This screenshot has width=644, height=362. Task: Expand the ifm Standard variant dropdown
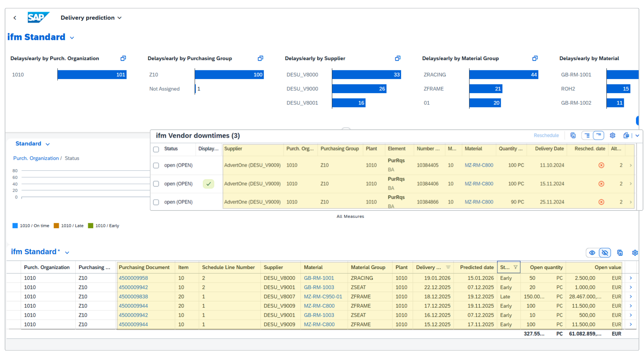(67, 252)
